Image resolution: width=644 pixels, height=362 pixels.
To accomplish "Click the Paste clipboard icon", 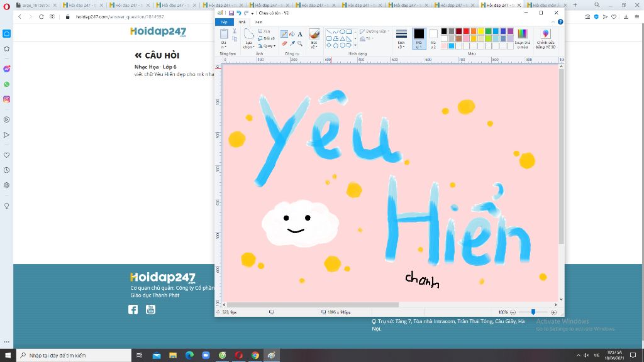I will pyautogui.click(x=224, y=34).
